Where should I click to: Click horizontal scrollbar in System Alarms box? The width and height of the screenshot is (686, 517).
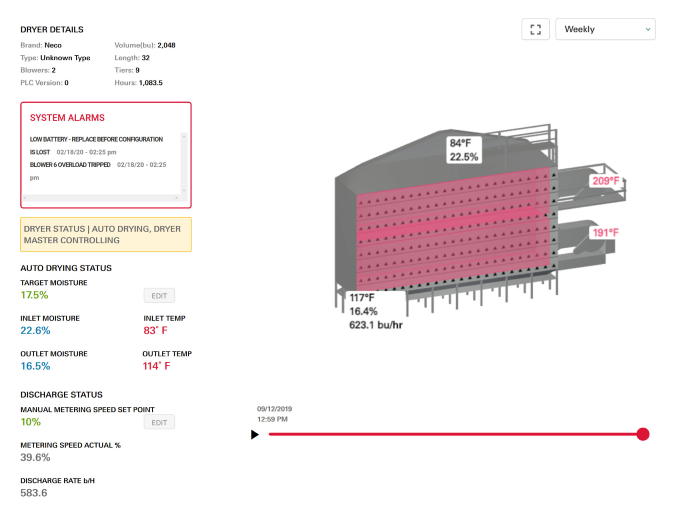coord(101,198)
